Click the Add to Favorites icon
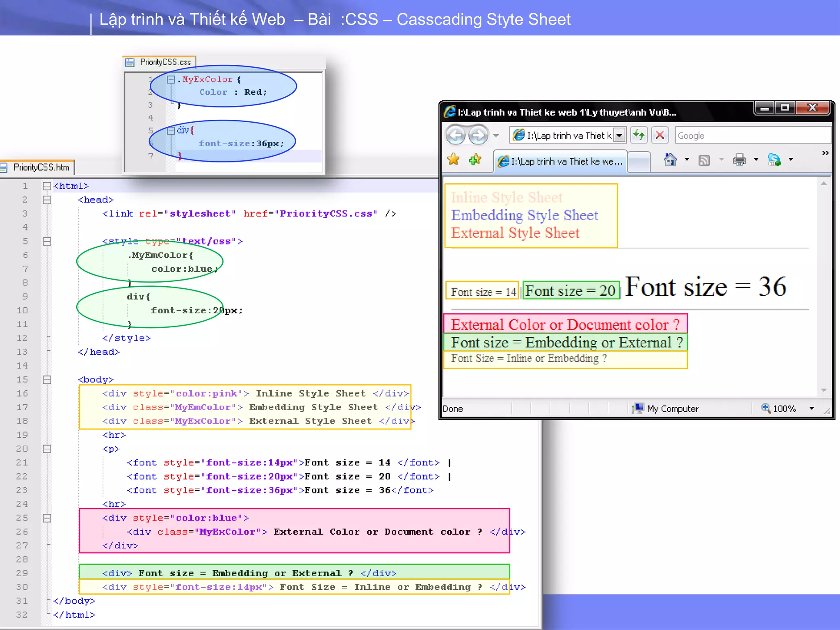Image resolution: width=840 pixels, height=630 pixels. tap(475, 159)
